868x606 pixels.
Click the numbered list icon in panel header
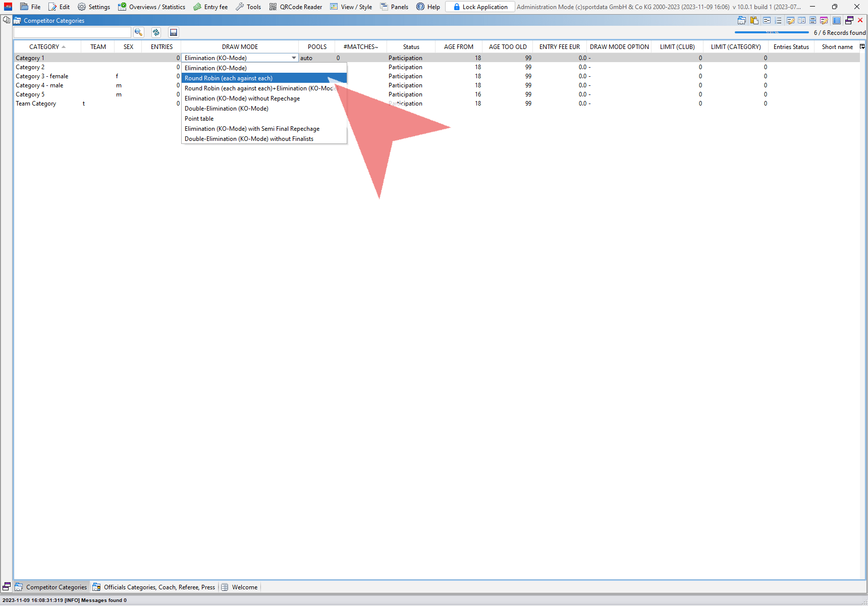tap(778, 20)
